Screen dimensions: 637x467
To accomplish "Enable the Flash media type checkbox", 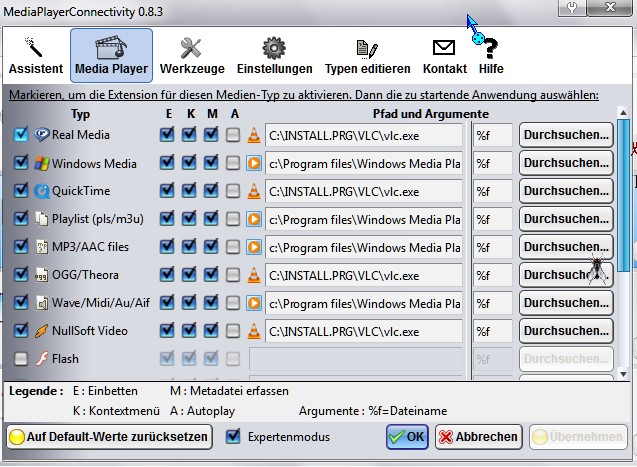I will (21, 359).
